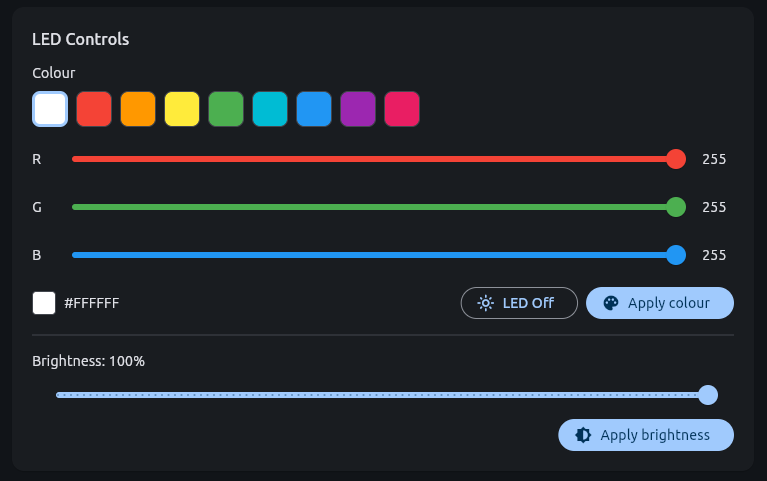Image resolution: width=767 pixels, height=481 pixels.
Task: Click the brightness icon in Apply brightness
Action: pos(583,435)
